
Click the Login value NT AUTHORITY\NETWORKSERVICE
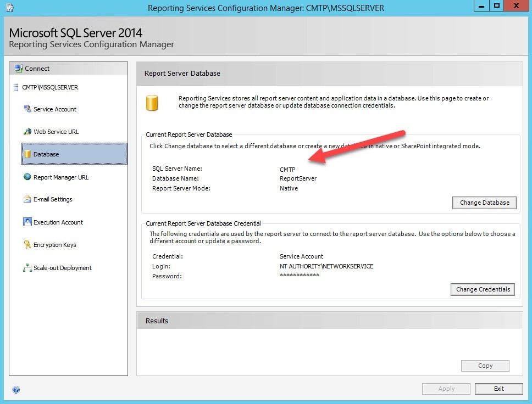click(326, 266)
